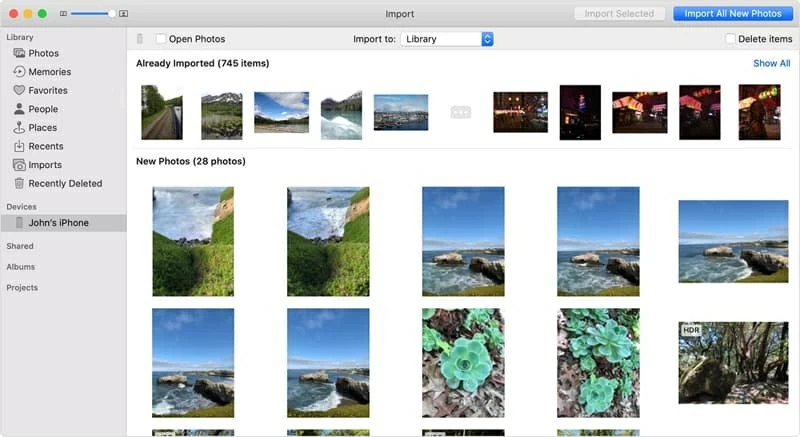Image resolution: width=800 pixels, height=437 pixels.
Task: Open the Recents clock icon
Action: coord(19,146)
